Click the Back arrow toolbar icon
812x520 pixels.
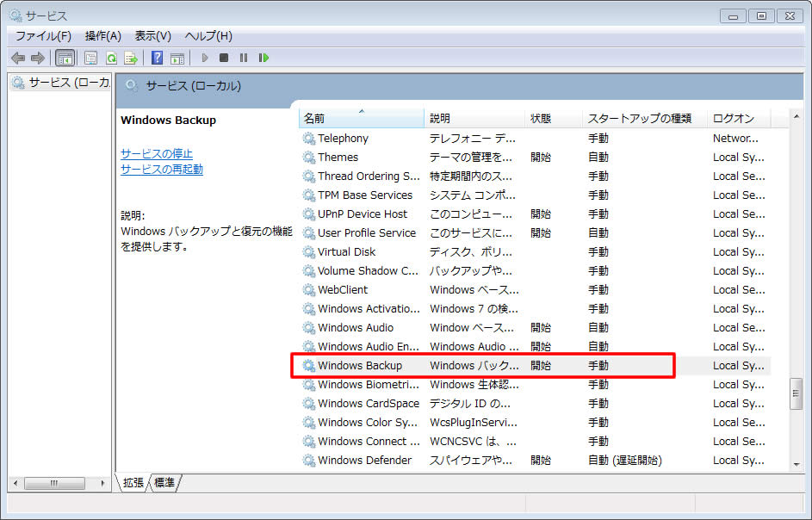pyautogui.click(x=18, y=58)
